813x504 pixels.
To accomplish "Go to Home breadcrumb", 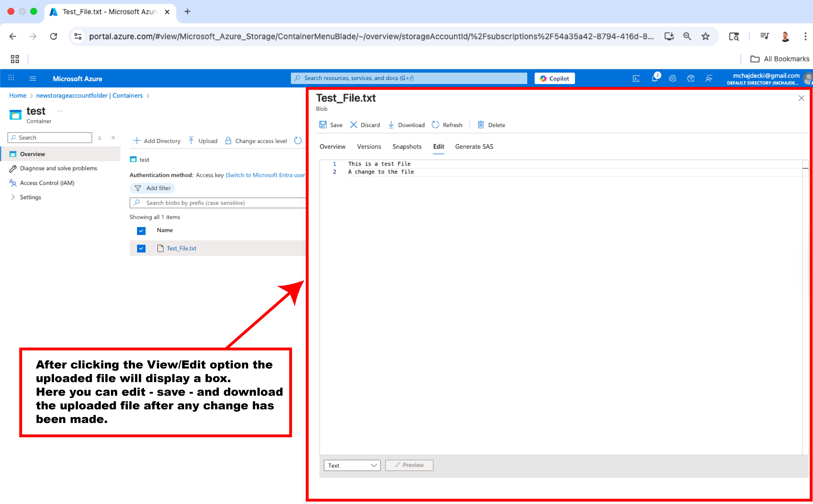I will [18, 95].
